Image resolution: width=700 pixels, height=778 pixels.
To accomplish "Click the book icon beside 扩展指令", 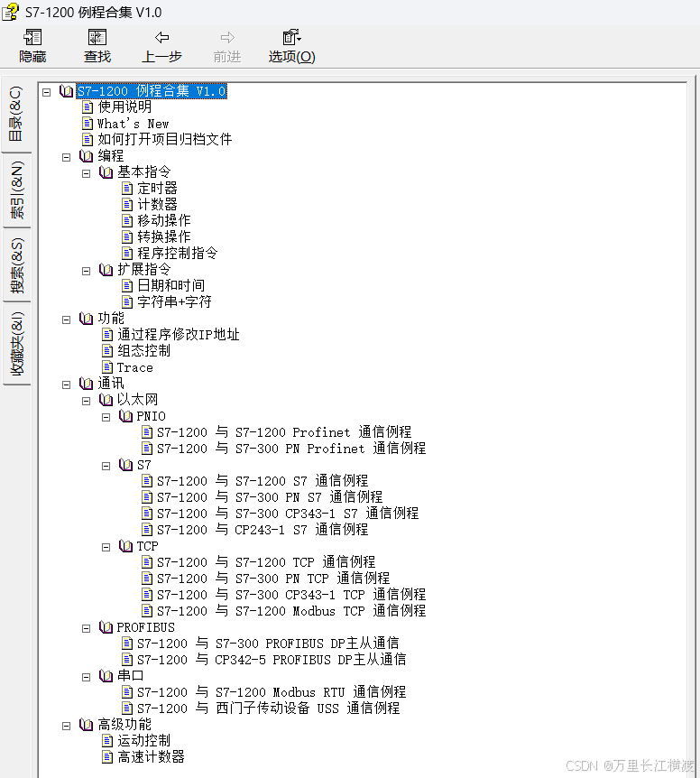I will point(106,270).
